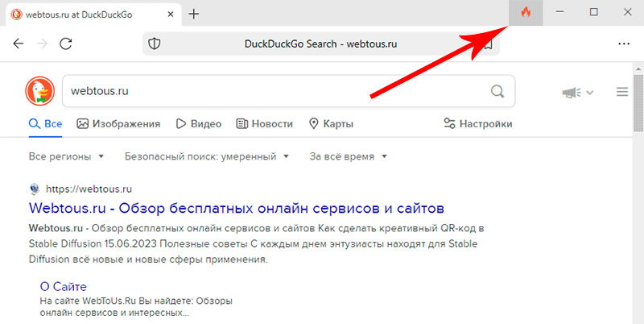The height and width of the screenshot is (324, 644).
Task: Open the Webtous.ru - Обзор бесплатных result title
Action: (x=237, y=209)
